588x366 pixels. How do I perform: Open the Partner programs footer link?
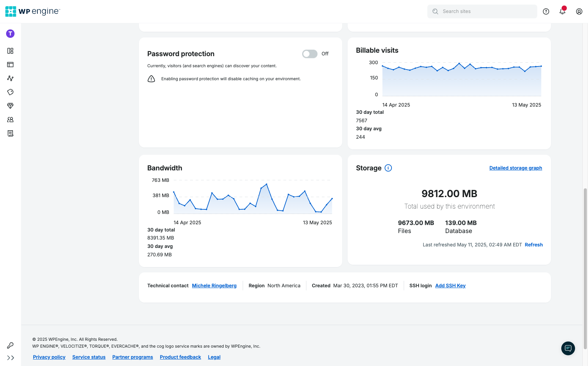point(133,357)
